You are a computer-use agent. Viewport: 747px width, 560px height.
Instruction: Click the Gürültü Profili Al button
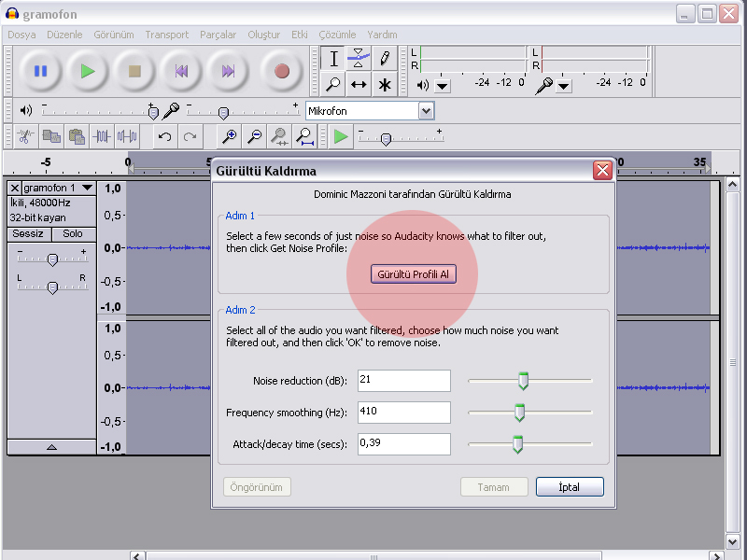coord(414,274)
